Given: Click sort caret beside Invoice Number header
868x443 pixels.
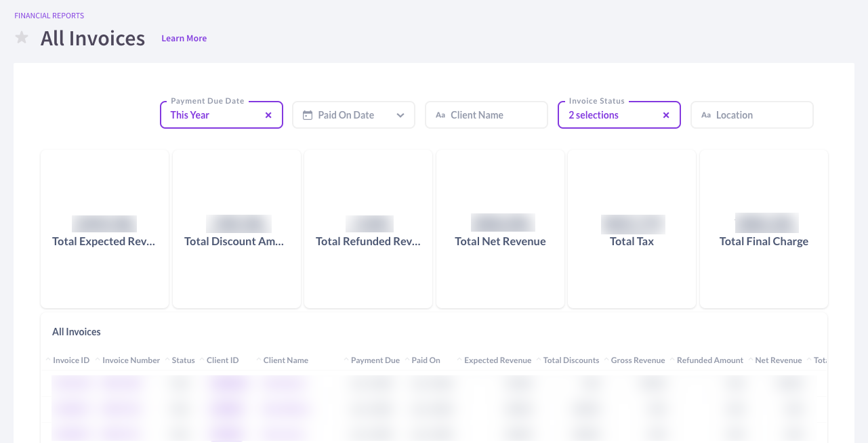Looking at the screenshot, I should click(x=98, y=360).
